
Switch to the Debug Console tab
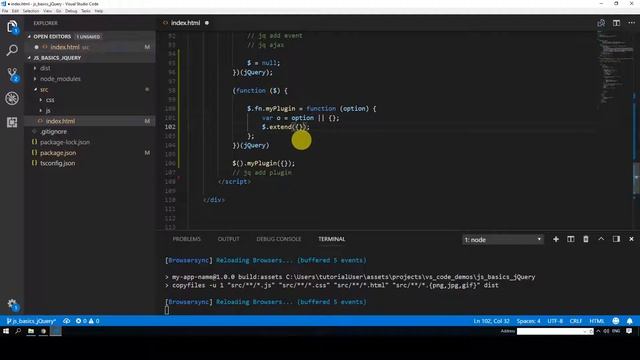tap(279, 239)
